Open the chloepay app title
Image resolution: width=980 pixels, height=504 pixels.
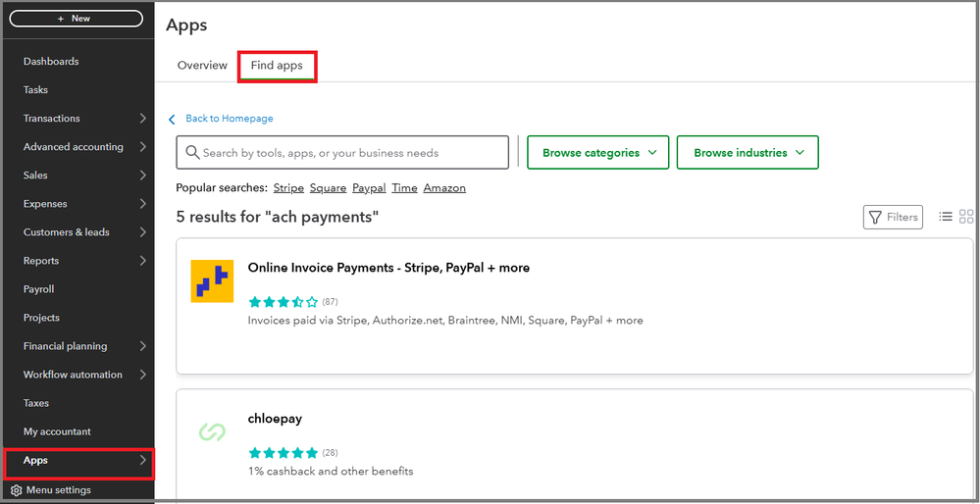click(275, 419)
